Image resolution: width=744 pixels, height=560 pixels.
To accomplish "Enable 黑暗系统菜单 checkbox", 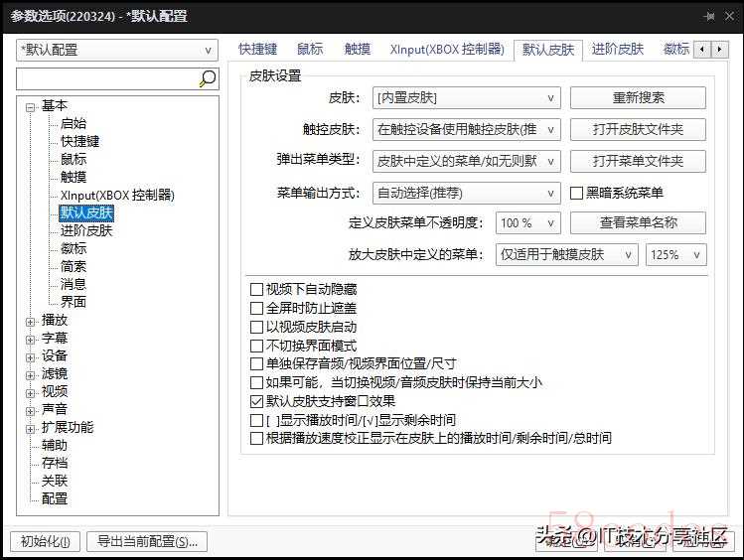I will [576, 193].
